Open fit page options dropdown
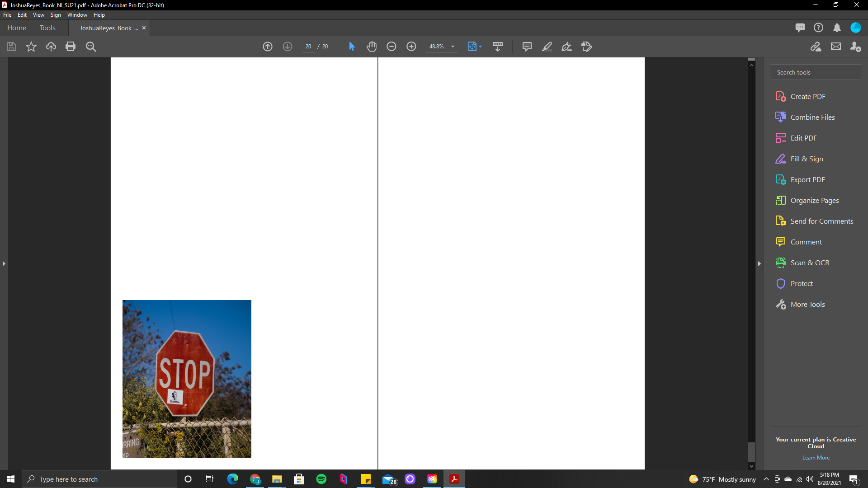The image size is (868, 488). [480, 47]
